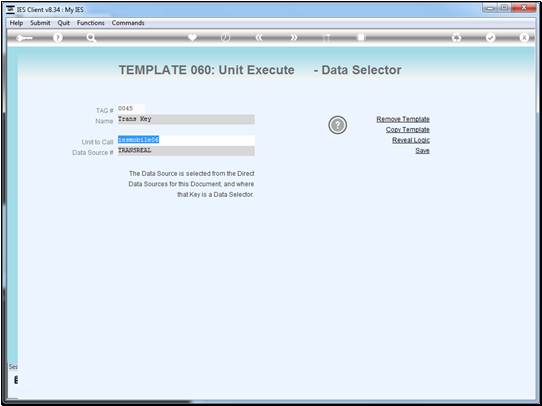Screen dimensions: 542x406
Task: Click the heart favorites toolbar icon
Action: (x=192, y=38)
